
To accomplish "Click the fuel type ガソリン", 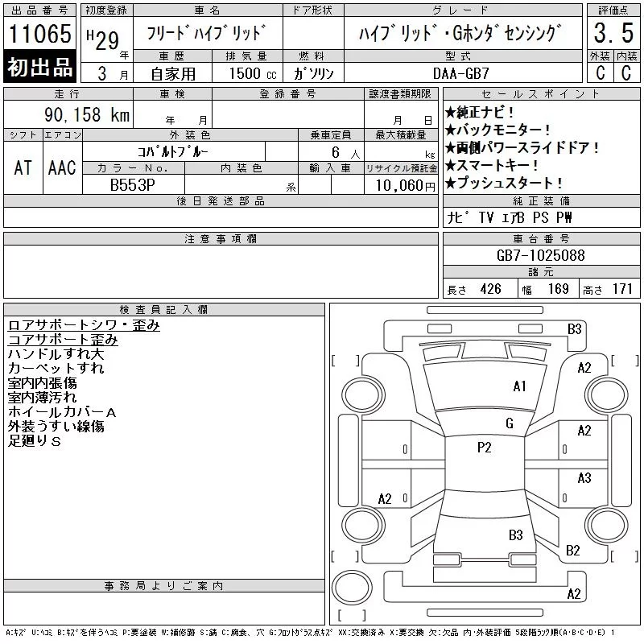I will (314, 74).
